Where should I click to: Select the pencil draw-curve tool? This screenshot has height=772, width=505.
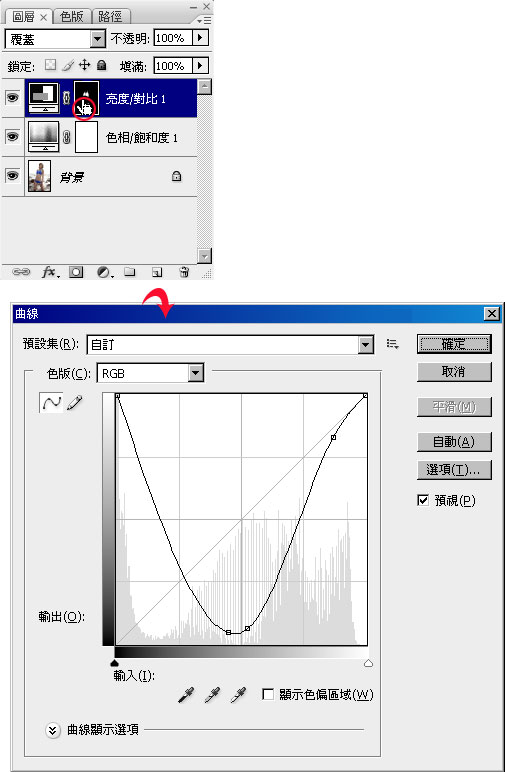[x=74, y=403]
